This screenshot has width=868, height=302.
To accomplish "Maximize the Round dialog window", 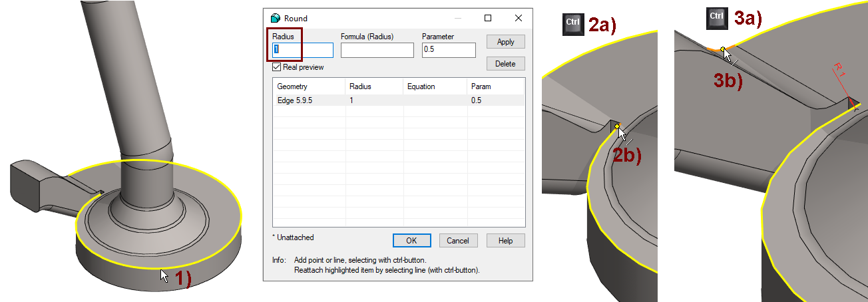I will (x=488, y=18).
